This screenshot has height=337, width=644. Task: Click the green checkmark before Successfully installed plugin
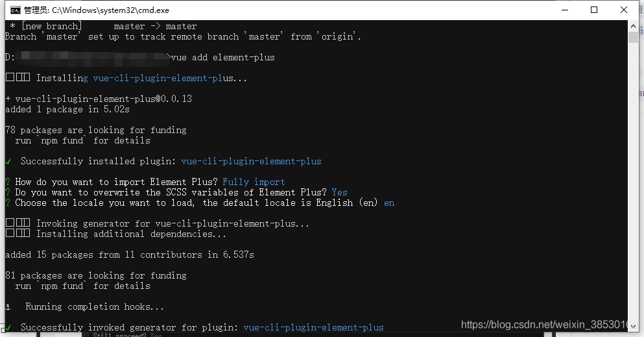pos(8,161)
